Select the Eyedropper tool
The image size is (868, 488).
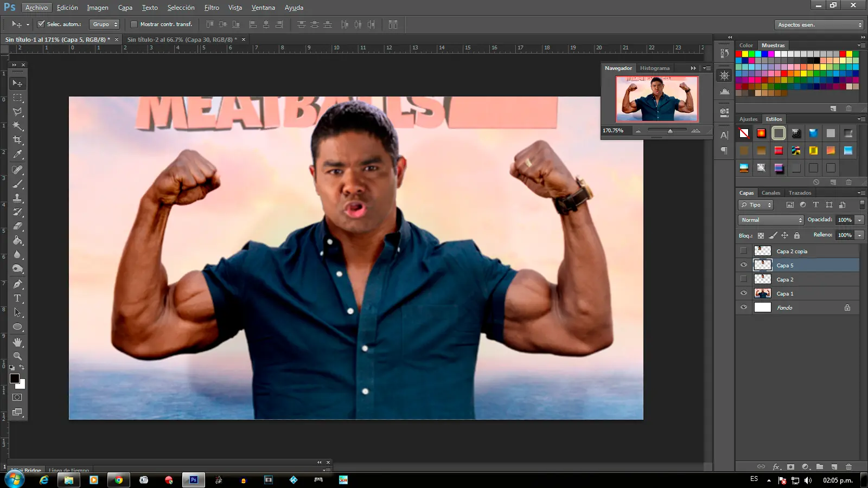(17, 154)
